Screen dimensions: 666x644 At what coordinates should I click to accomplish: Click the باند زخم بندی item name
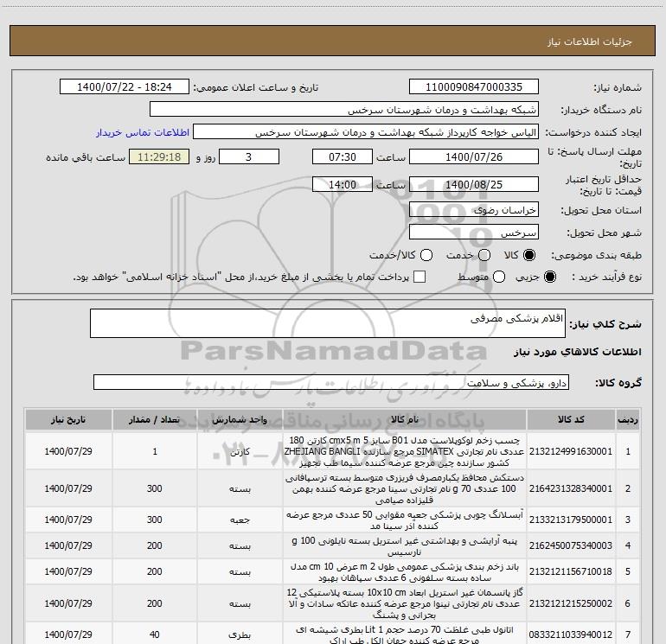click(x=405, y=572)
